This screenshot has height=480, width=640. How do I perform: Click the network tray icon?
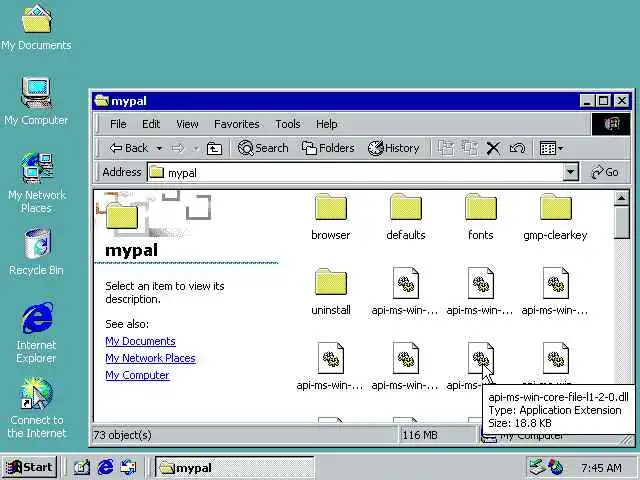537,467
